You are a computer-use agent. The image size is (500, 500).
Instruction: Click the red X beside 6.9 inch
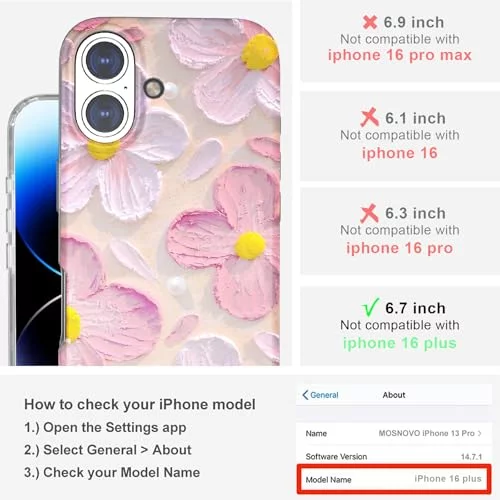[370, 22]
